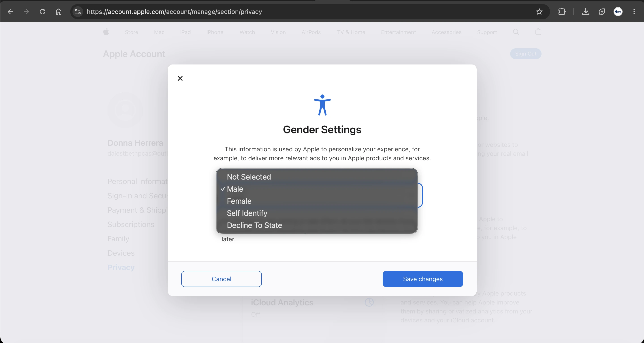The width and height of the screenshot is (644, 343).
Task: Select Decline To State option
Action: pos(316,225)
